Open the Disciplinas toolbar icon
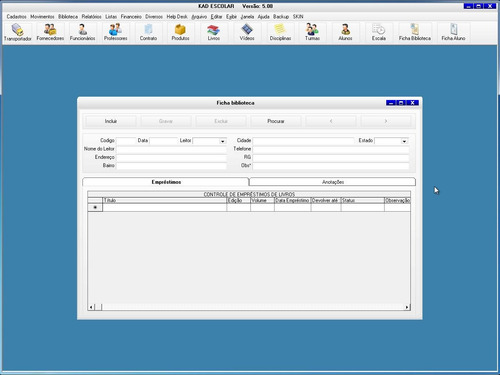The height and width of the screenshot is (375, 500). (x=280, y=32)
